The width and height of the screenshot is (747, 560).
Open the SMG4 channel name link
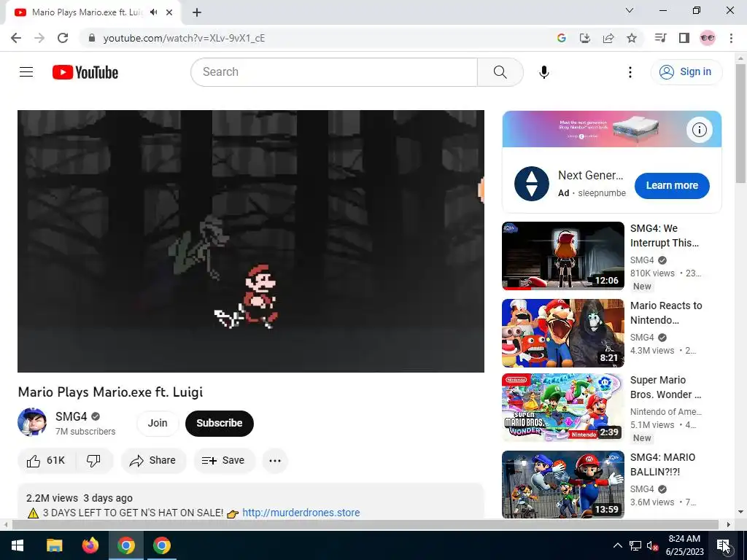tap(71, 416)
